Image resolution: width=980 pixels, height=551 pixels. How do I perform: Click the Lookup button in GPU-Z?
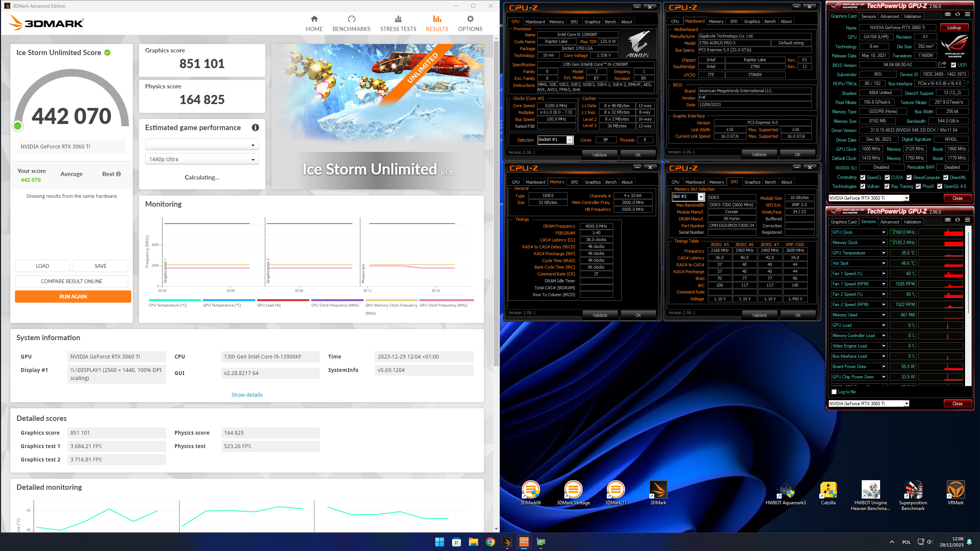tap(954, 28)
